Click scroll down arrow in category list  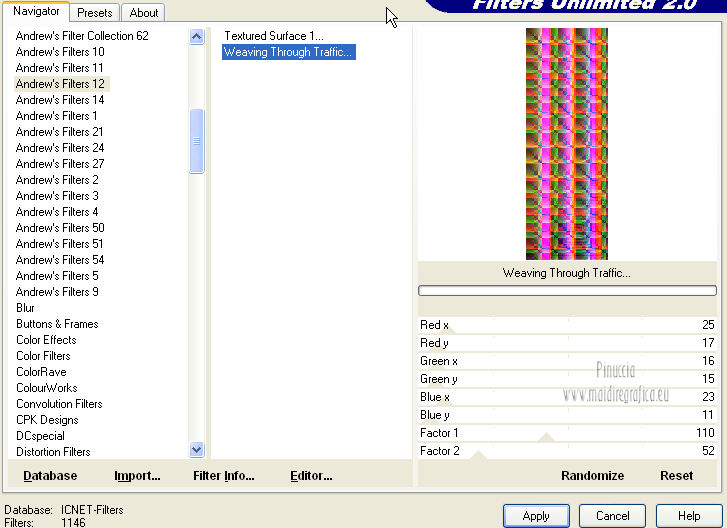point(197,449)
